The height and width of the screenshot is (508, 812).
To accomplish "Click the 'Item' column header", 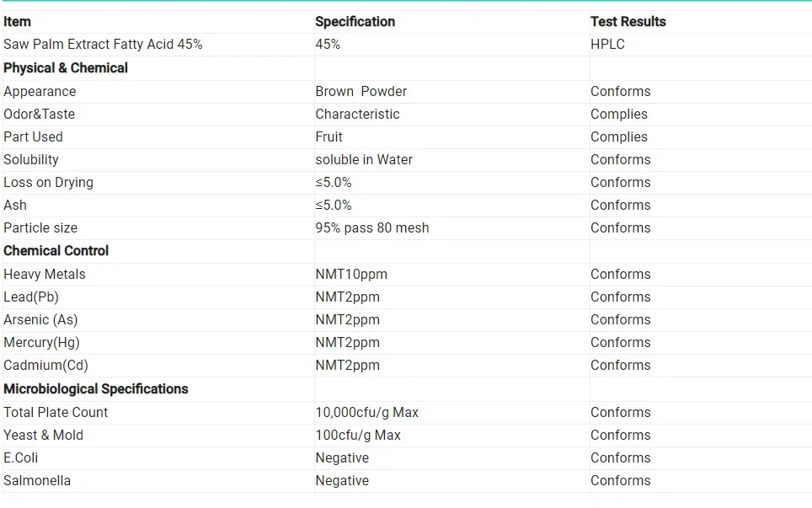I will pos(17,22).
